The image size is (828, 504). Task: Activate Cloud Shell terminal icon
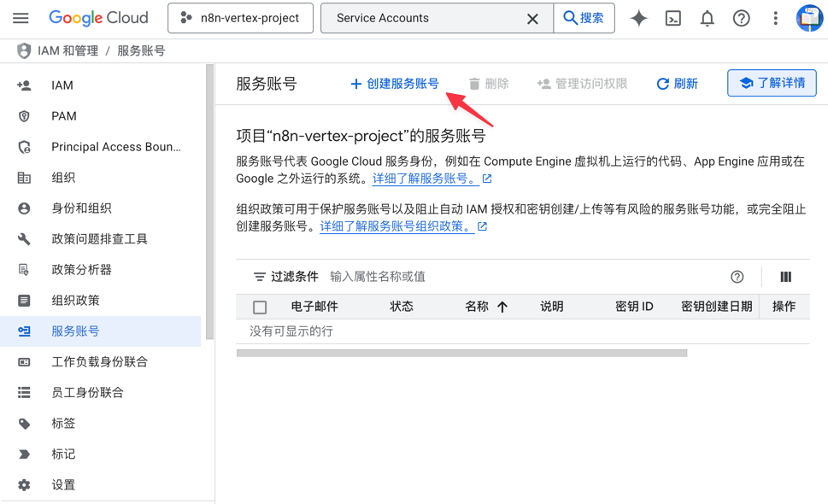[673, 18]
